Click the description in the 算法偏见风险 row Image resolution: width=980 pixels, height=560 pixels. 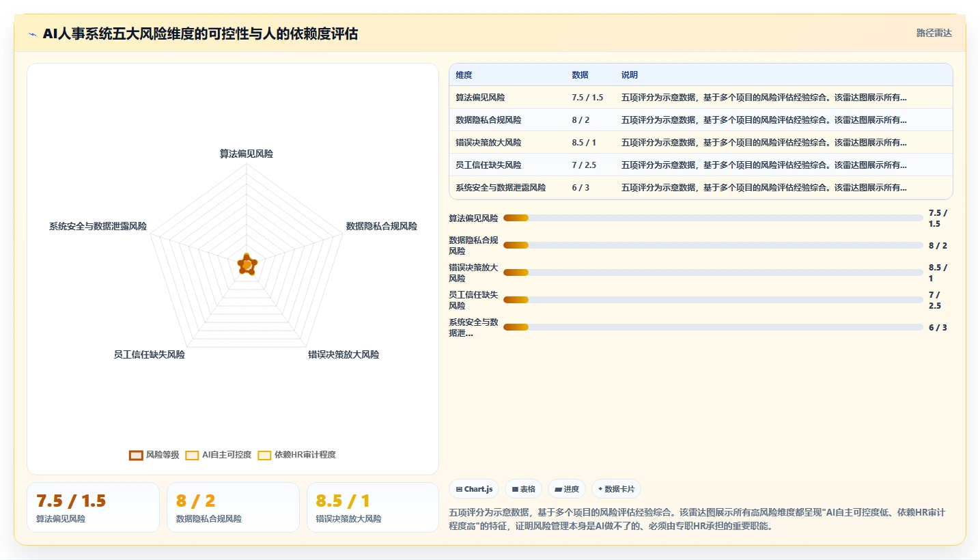coord(764,98)
